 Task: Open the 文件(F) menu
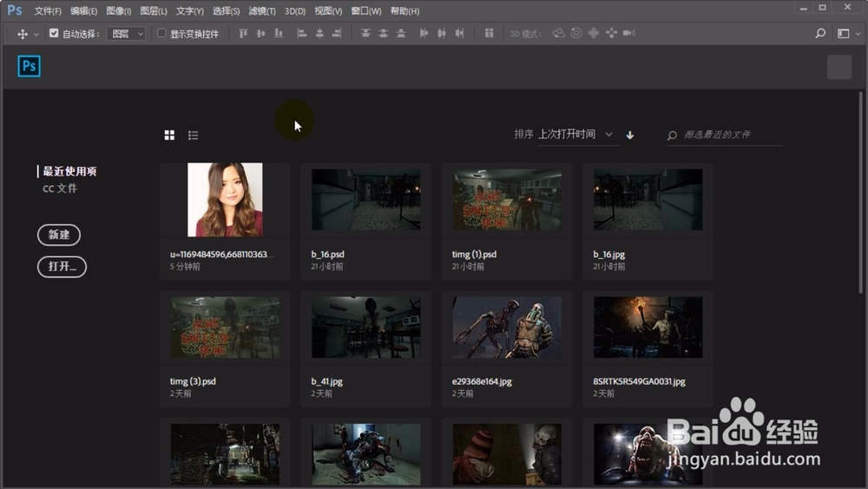pyautogui.click(x=48, y=11)
